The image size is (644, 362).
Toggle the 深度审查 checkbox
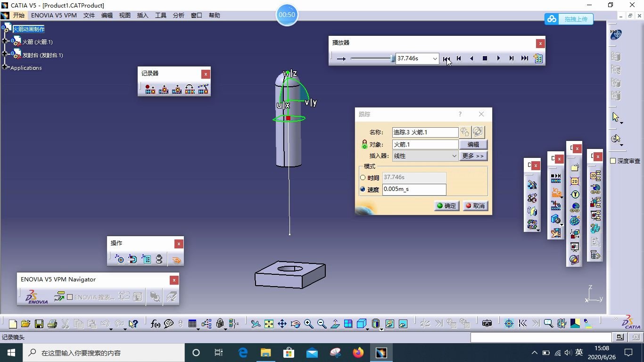click(613, 161)
